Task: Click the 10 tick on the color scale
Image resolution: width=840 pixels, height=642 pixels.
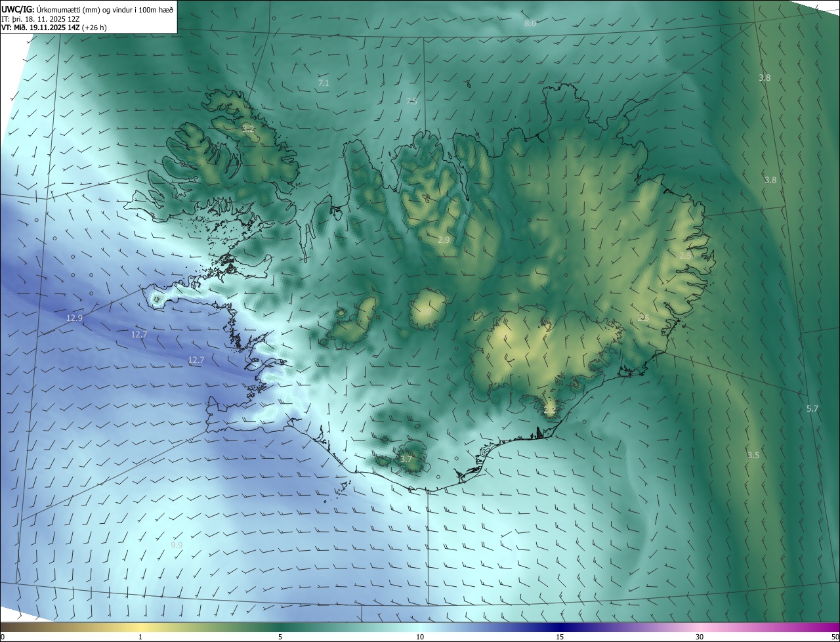Action: (420, 637)
